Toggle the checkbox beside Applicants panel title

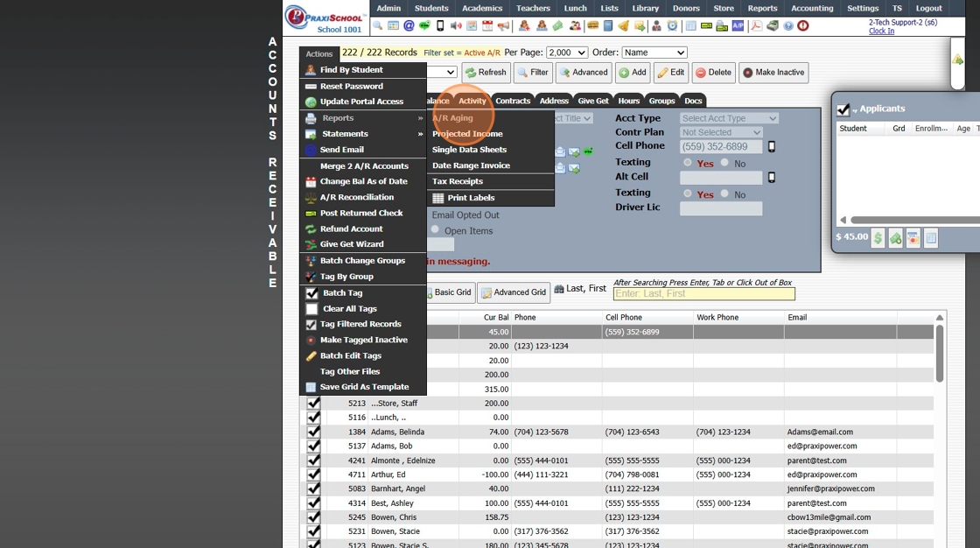843,109
